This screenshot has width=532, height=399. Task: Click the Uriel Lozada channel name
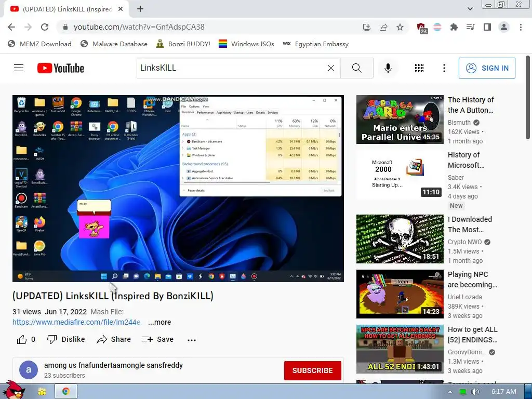pos(464,297)
